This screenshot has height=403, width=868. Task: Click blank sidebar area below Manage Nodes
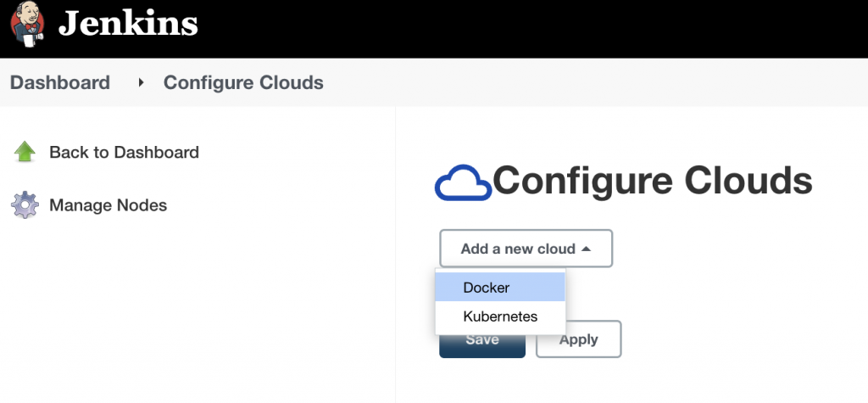tap(195, 314)
